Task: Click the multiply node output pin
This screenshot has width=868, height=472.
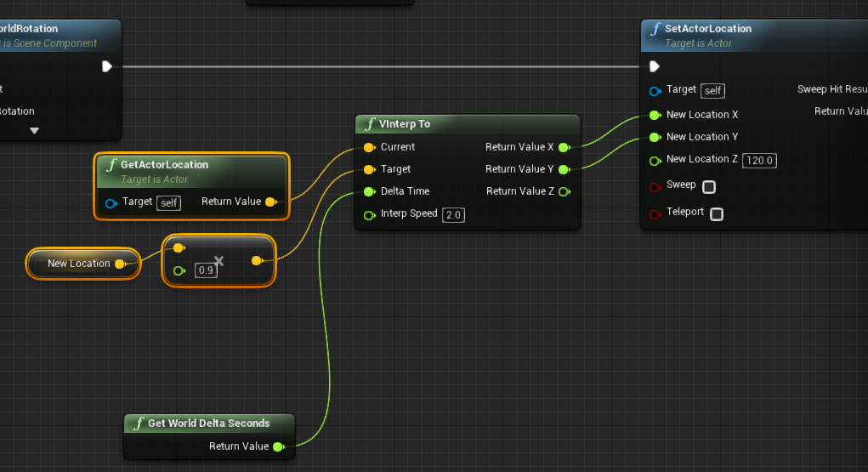Action: point(257,261)
